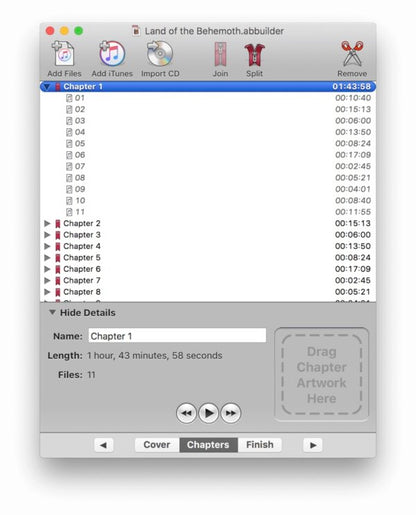Image resolution: width=416 pixels, height=515 pixels.
Task: Click the file icon of track 01
Action: (69, 98)
